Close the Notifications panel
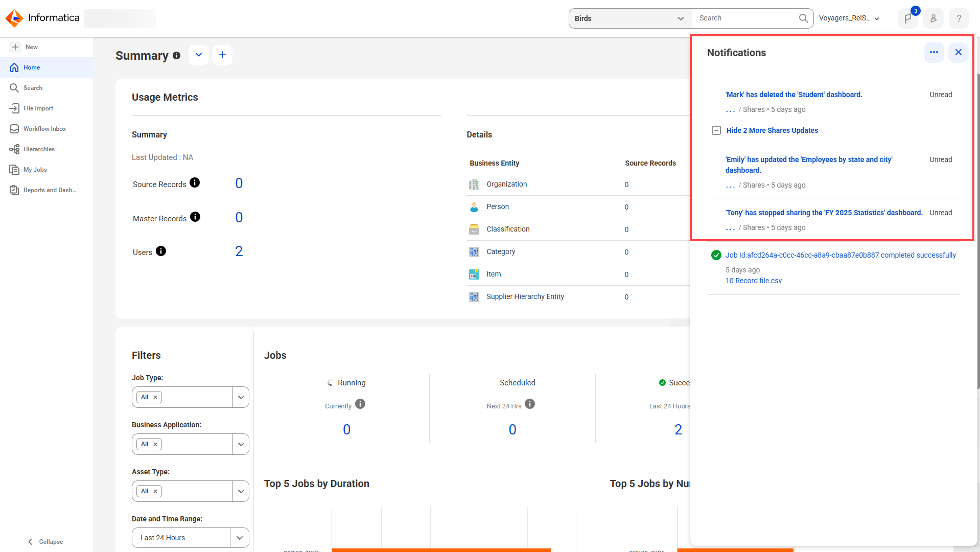Image resolution: width=980 pixels, height=552 pixels. point(959,53)
